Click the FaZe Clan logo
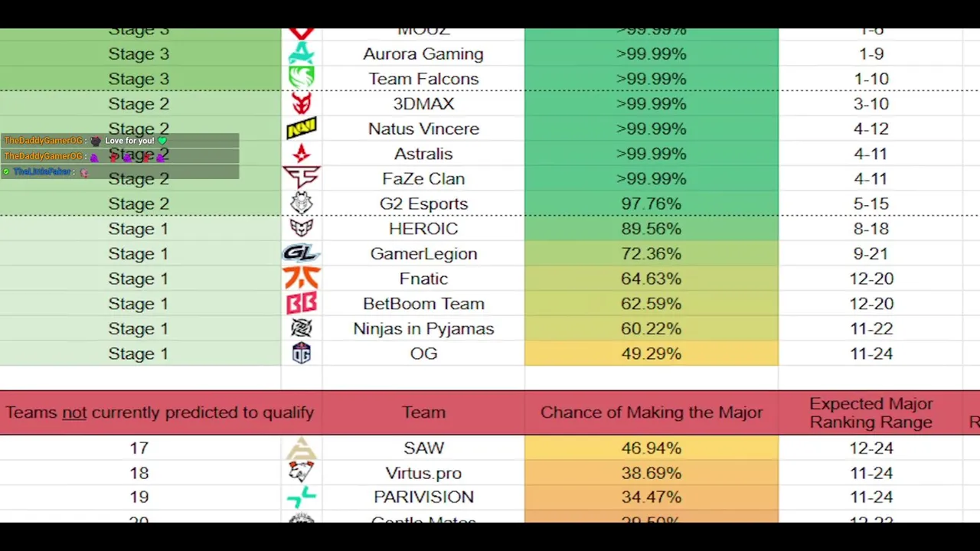The height and width of the screenshot is (551, 980). tap(302, 178)
